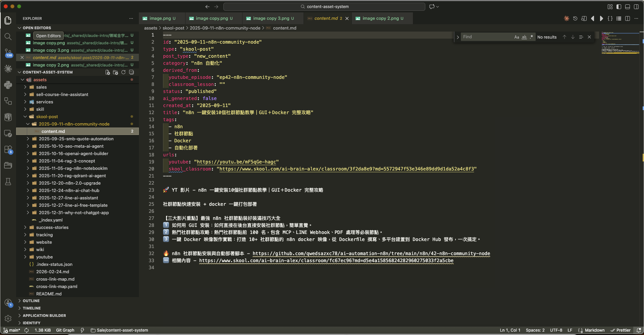
Task: Open the Testing flask icon in activity bar
Action: coord(8,182)
